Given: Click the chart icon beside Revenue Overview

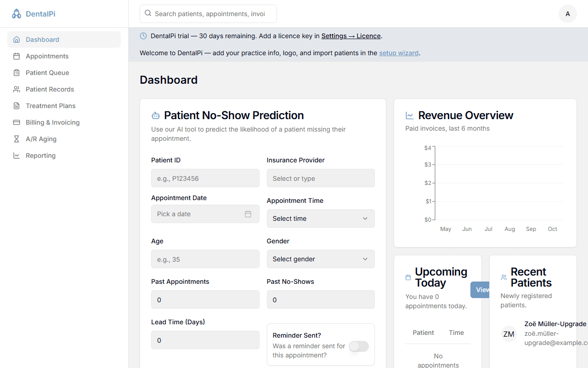Looking at the screenshot, I should pyautogui.click(x=410, y=115).
